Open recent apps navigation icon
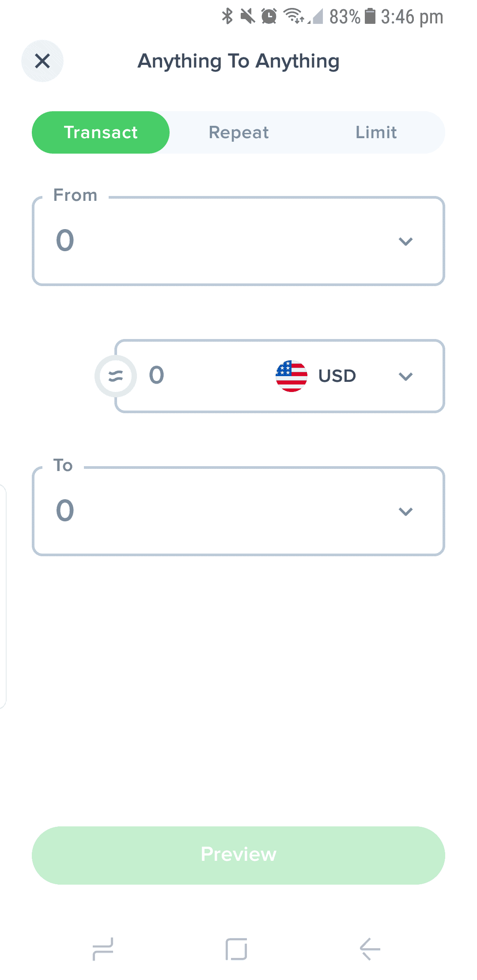This screenshot has width=477, height=980. coord(103,949)
